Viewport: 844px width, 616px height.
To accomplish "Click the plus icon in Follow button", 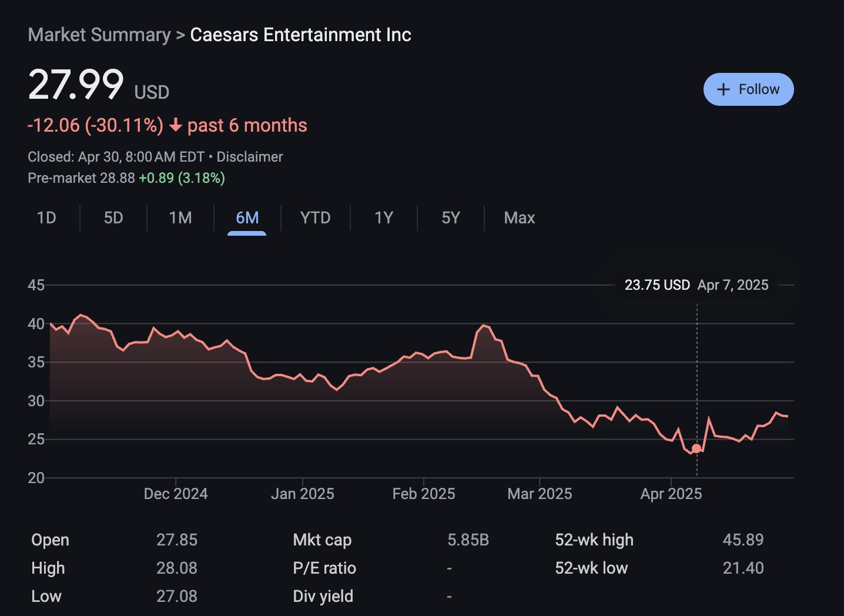I will (724, 89).
